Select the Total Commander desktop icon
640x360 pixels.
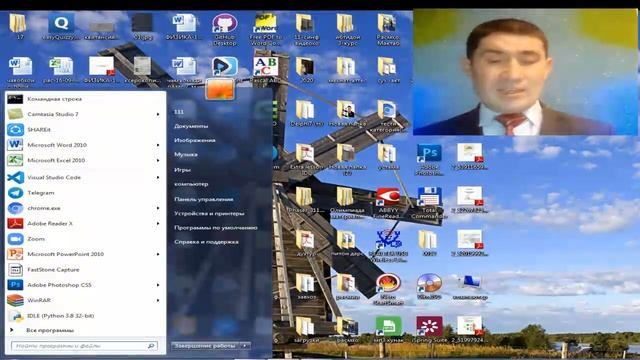click(429, 203)
